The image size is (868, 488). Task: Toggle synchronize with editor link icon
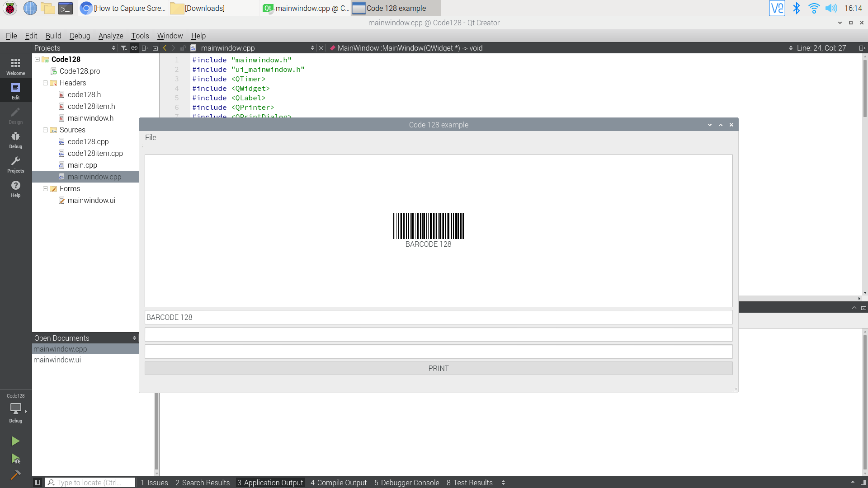tap(134, 48)
